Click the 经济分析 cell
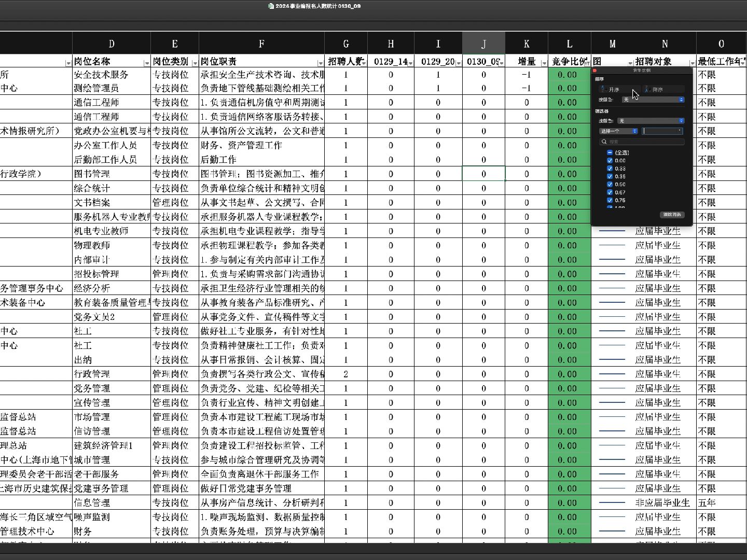 112,288
